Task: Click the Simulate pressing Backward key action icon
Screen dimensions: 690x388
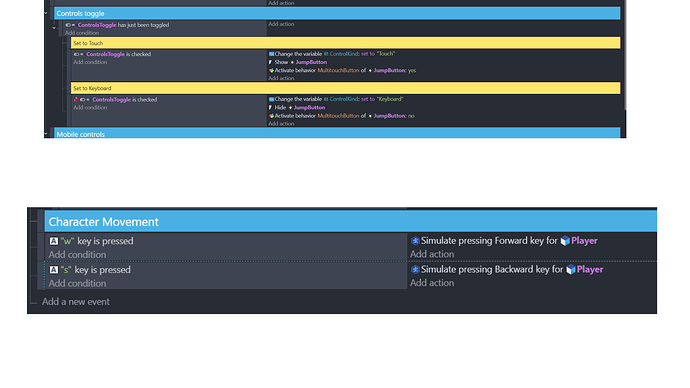Action: (415, 269)
